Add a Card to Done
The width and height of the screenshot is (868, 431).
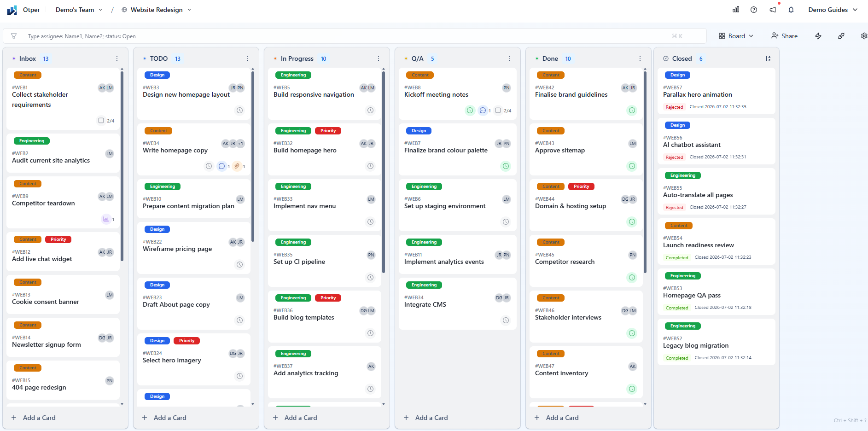coord(557,418)
